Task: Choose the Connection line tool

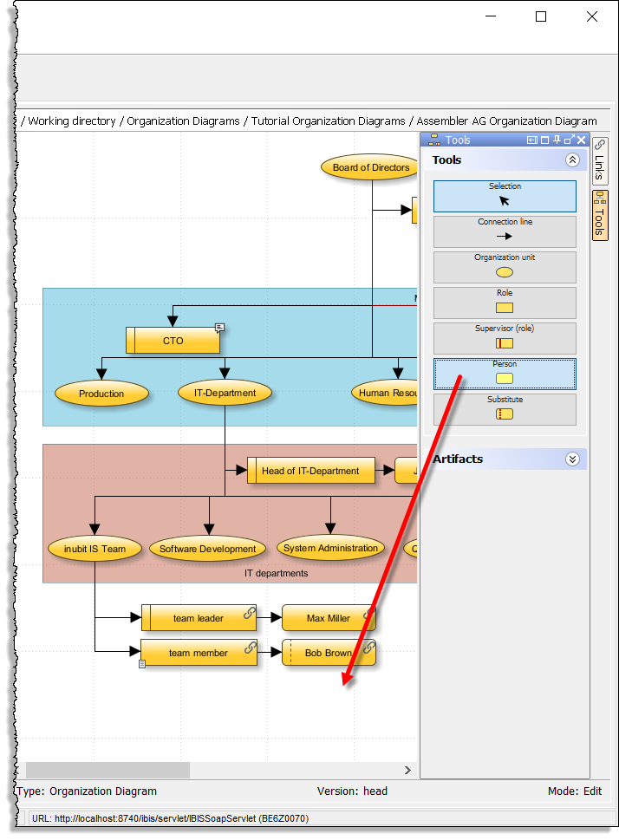Action: [x=505, y=231]
